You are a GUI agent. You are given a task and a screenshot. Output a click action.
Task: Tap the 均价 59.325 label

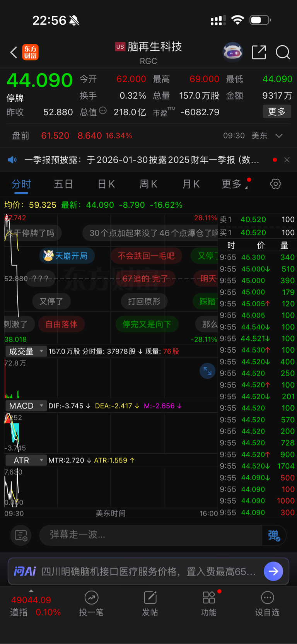coord(30,205)
